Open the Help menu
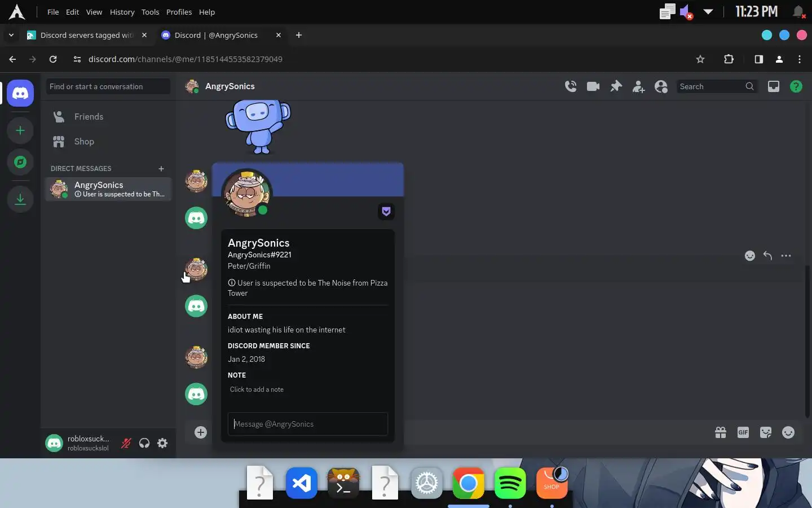Image resolution: width=812 pixels, height=508 pixels. point(207,12)
